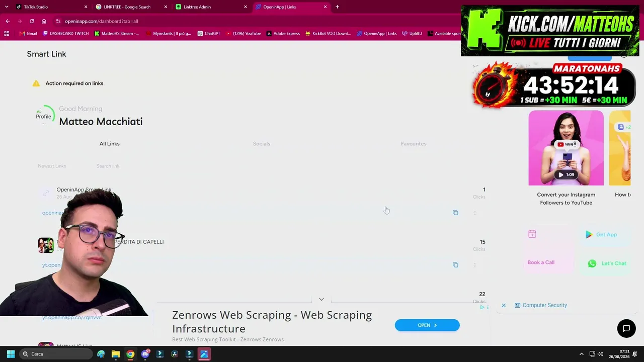The width and height of the screenshot is (644, 362).
Task: Click OPEN on the Zenrows ad
Action: (x=427, y=325)
